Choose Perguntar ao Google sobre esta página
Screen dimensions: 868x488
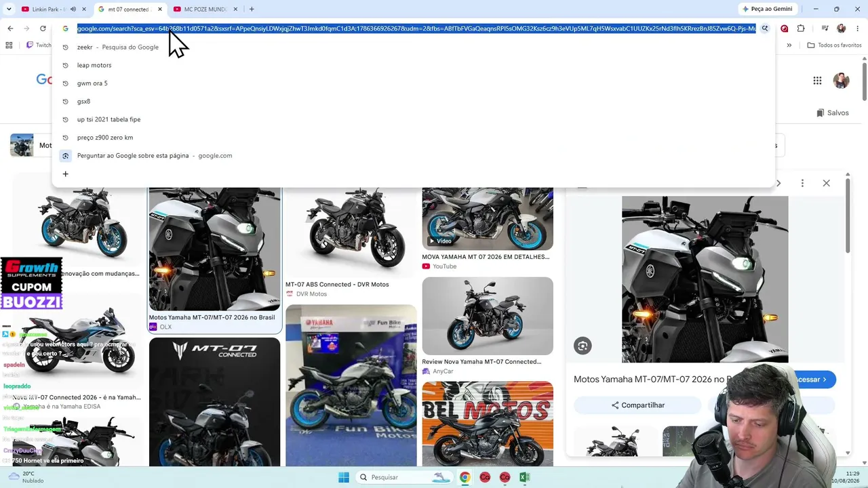[x=414, y=156]
